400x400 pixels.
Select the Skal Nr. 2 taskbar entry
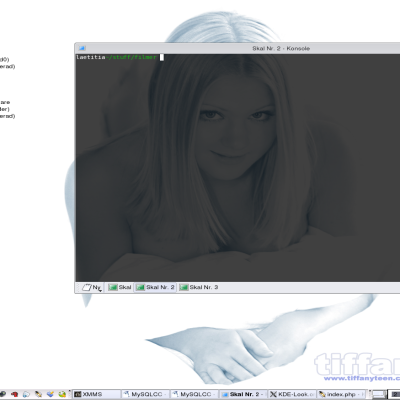click(x=243, y=394)
